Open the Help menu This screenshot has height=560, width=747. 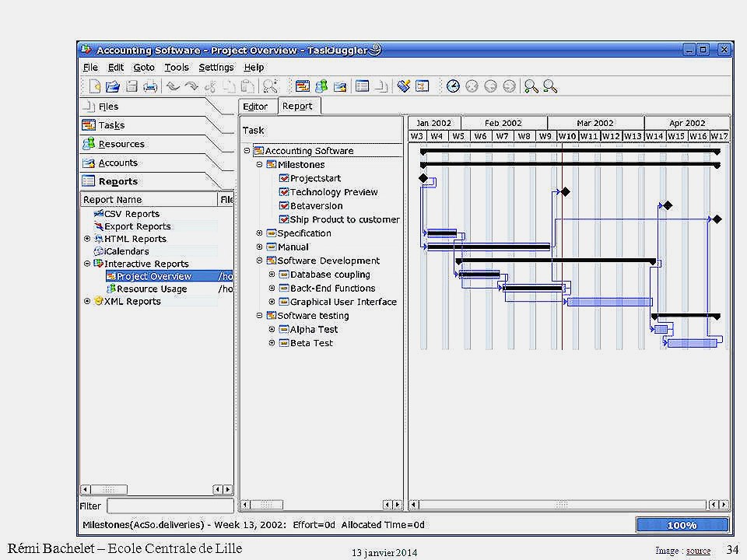pyautogui.click(x=254, y=67)
